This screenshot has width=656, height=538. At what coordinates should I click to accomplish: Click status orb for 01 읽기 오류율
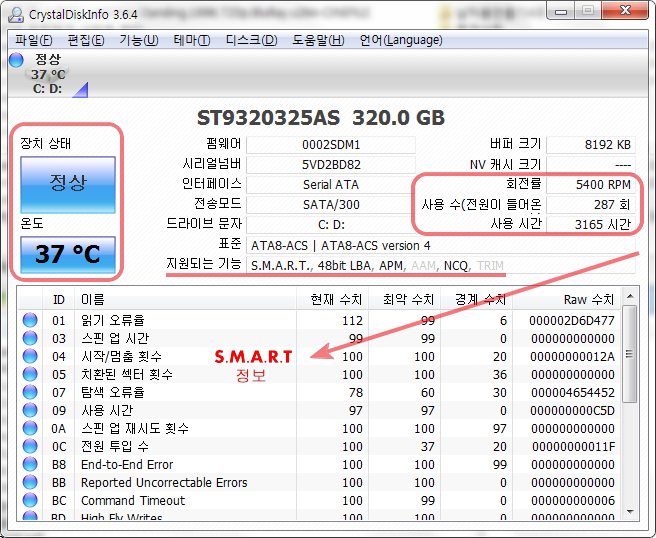[30, 320]
